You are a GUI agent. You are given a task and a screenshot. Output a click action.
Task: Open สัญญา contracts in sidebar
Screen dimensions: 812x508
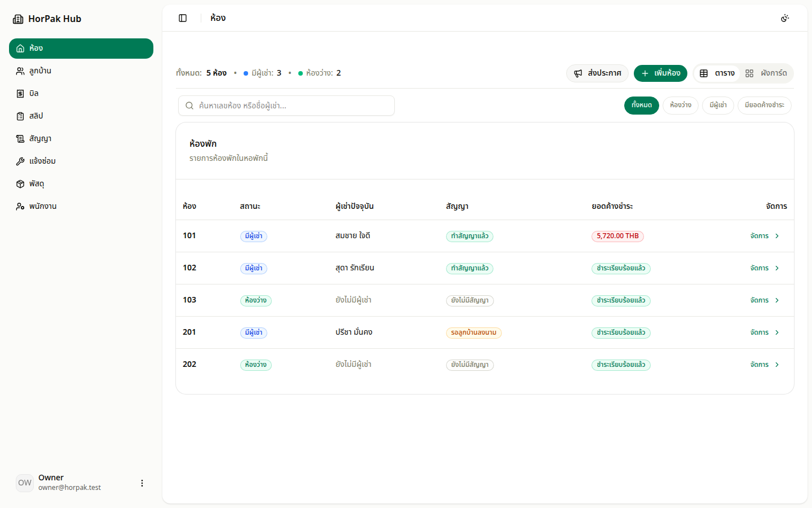(81, 139)
